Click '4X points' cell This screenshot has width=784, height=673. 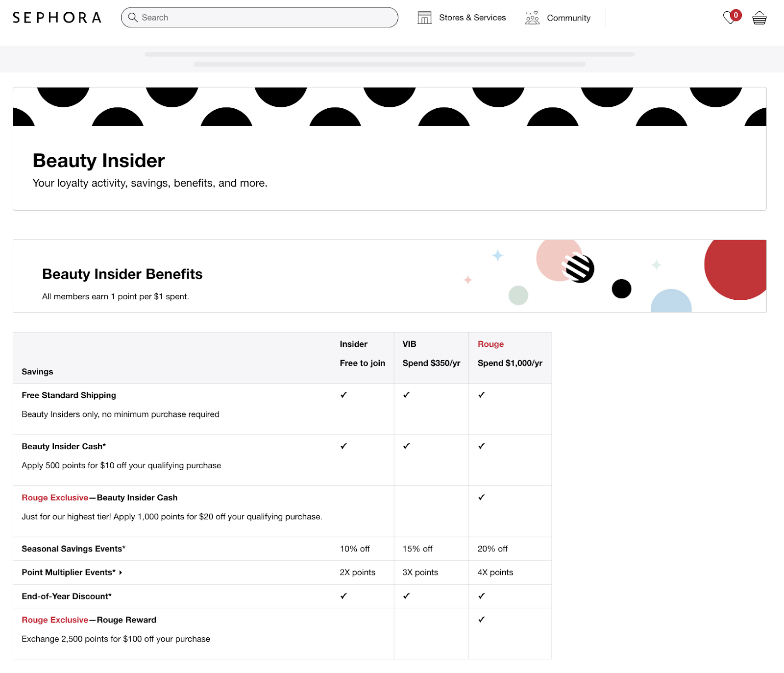coord(495,573)
